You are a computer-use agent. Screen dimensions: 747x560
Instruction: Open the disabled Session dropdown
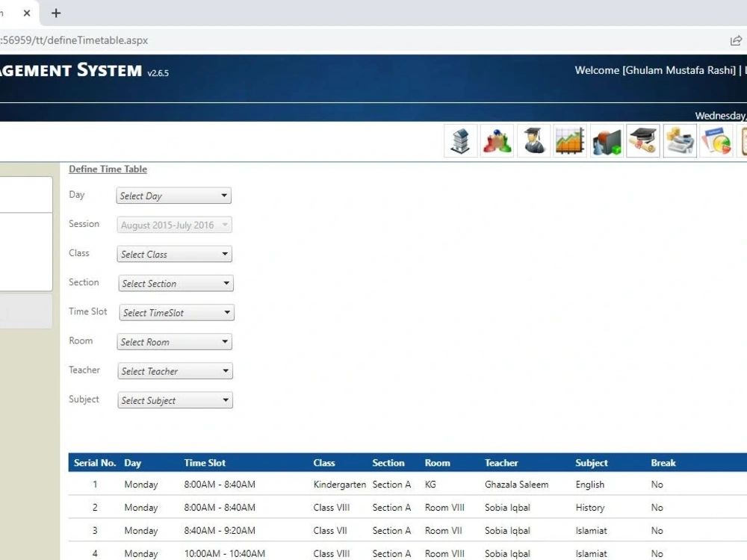[174, 225]
